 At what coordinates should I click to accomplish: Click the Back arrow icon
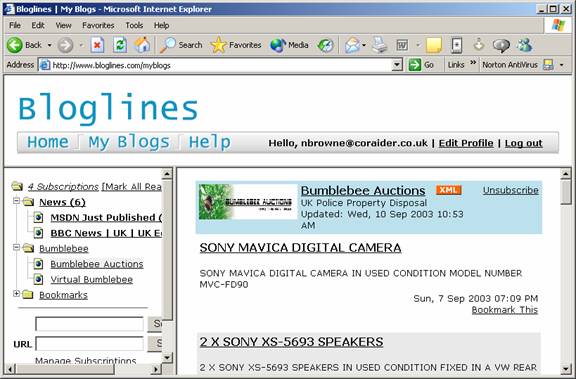pos(15,45)
